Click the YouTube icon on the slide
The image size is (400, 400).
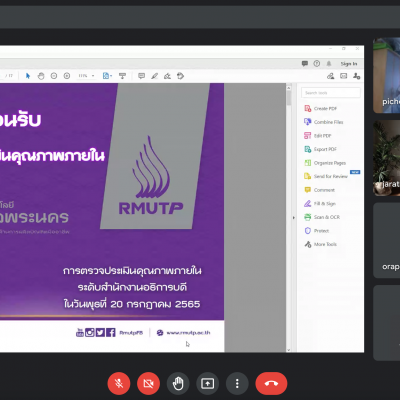80,332
